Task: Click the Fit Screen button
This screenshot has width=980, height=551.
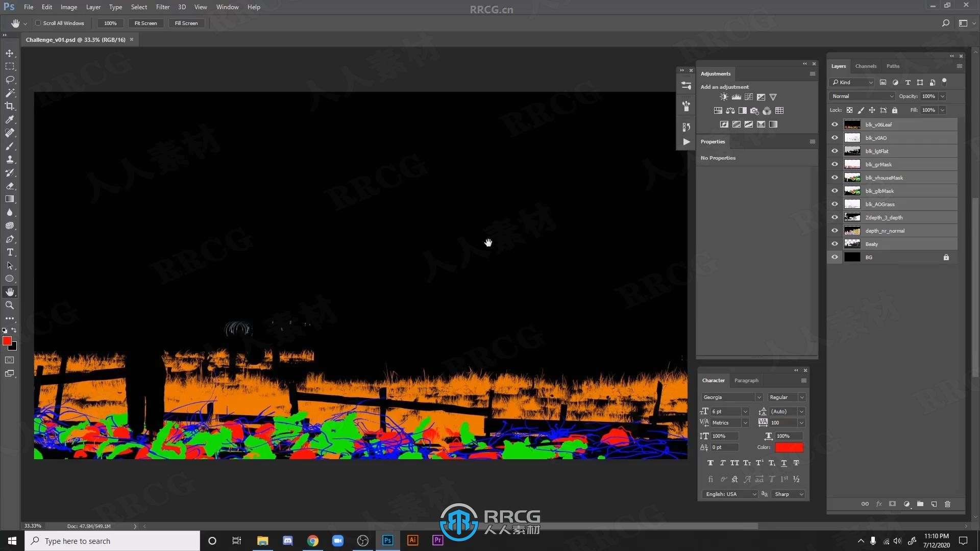Action: [x=145, y=23]
